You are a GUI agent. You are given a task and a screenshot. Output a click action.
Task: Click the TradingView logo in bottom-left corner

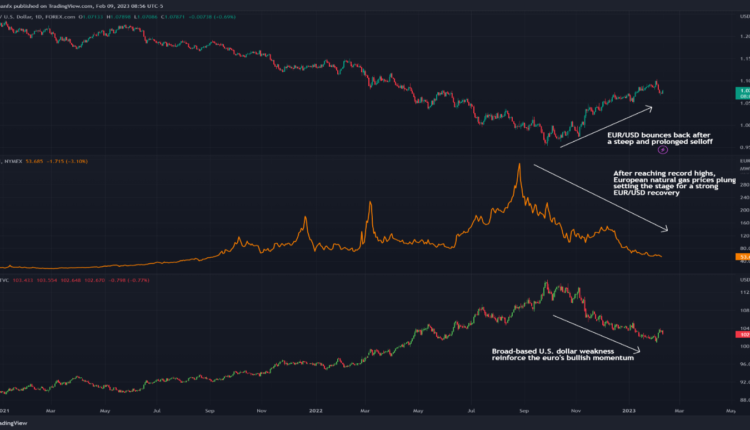15,422
